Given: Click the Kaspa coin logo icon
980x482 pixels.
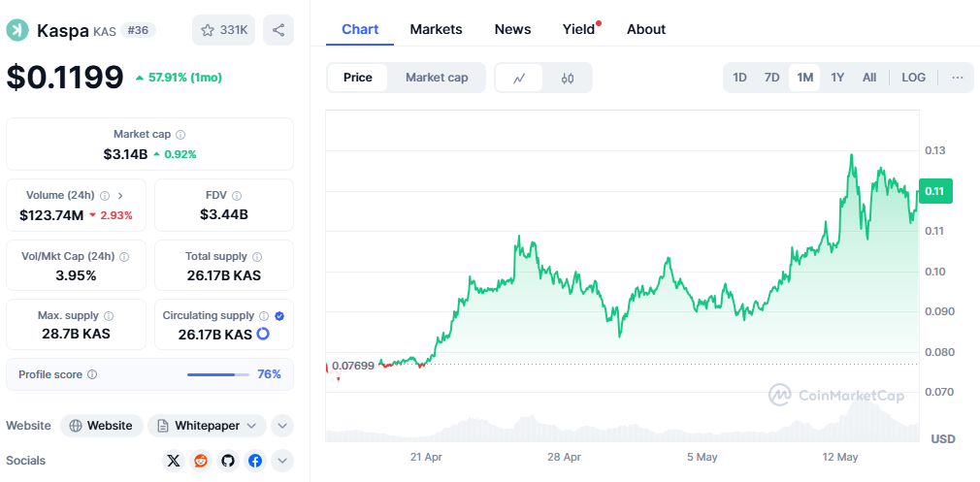Looking at the screenshot, I should [x=17, y=31].
